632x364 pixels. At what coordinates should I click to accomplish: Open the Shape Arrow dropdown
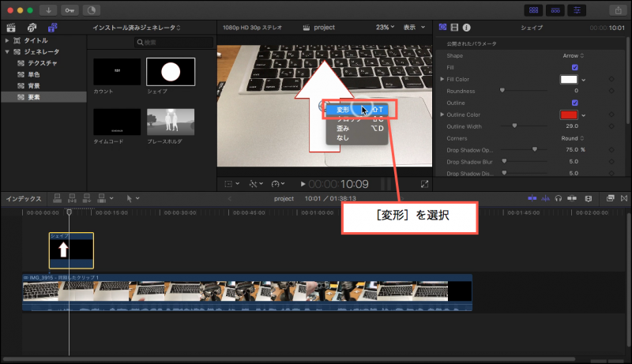[574, 55]
